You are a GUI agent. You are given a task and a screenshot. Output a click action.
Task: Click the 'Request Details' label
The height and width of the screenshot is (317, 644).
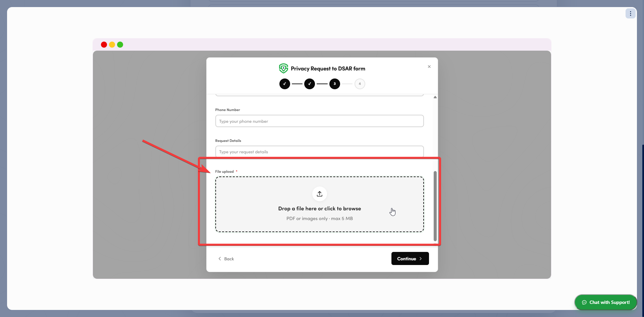228,141
